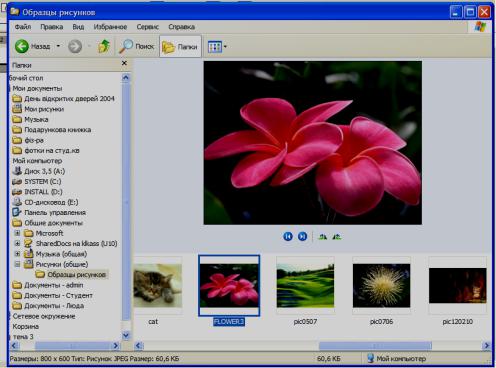Screen dimensions: 496x368
Task: Select the pic0507 thumbnail
Action: point(305,286)
